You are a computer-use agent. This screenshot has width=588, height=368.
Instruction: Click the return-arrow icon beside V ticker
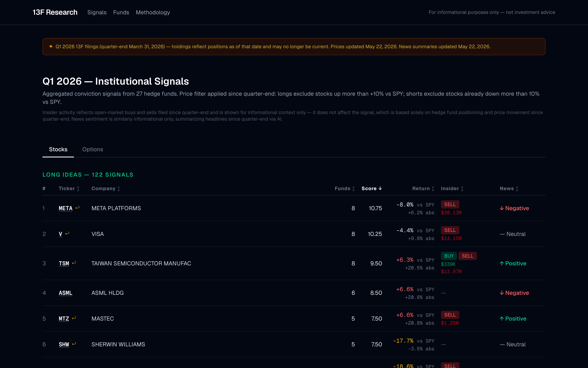pos(67,233)
